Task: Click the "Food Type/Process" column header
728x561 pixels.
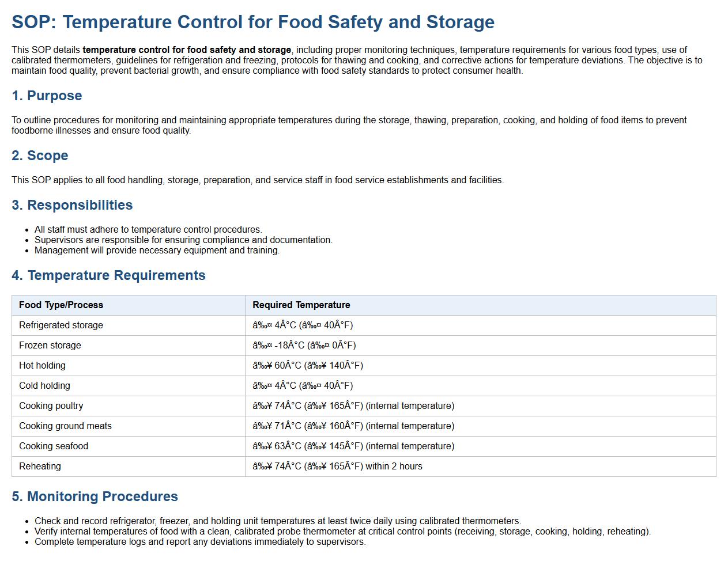Action: coord(61,305)
